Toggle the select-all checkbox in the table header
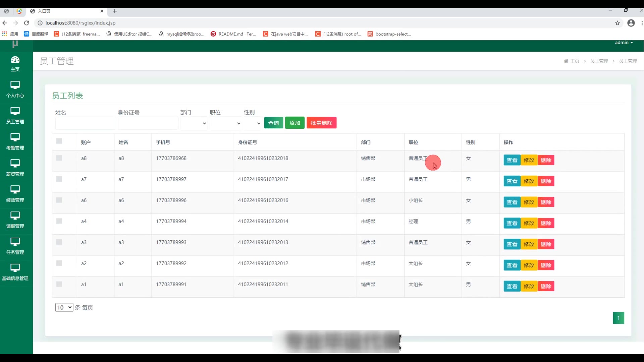Viewport: 644px width, 362px height. click(59, 141)
